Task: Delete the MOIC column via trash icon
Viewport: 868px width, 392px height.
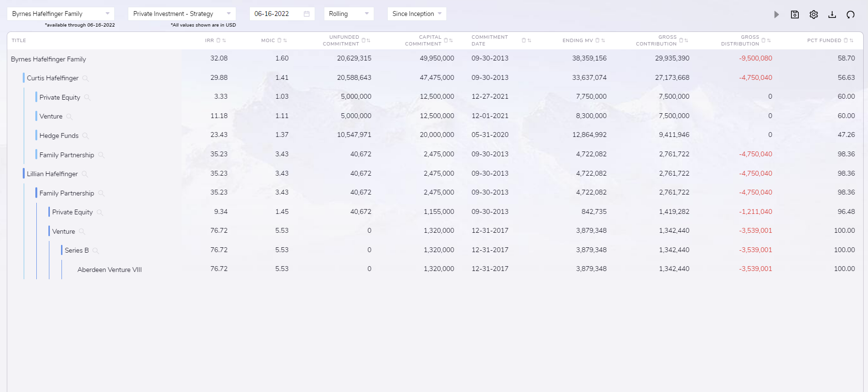Action: pyautogui.click(x=279, y=41)
